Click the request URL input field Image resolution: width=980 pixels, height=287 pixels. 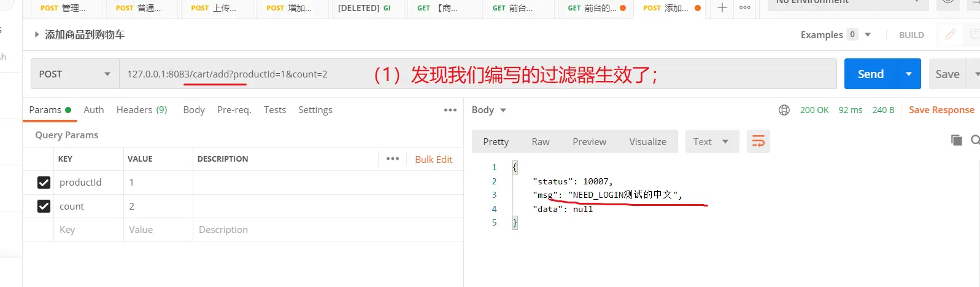click(478, 74)
